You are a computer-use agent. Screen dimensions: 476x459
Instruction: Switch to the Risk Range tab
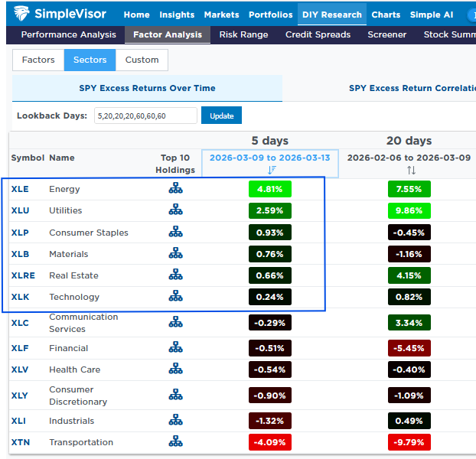click(x=243, y=34)
